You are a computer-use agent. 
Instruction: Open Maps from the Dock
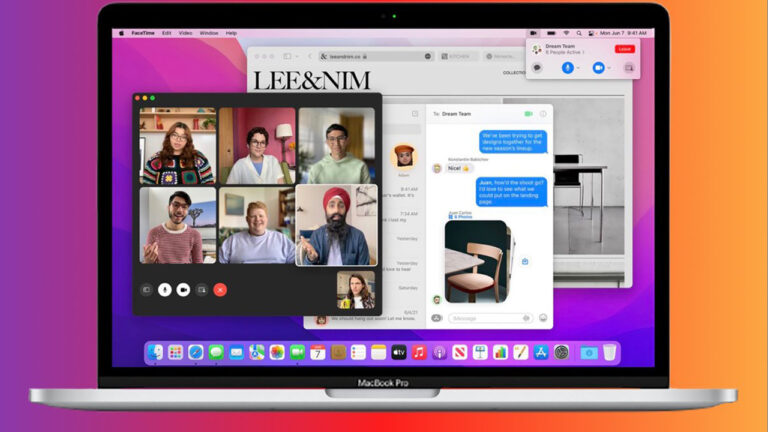click(x=257, y=353)
